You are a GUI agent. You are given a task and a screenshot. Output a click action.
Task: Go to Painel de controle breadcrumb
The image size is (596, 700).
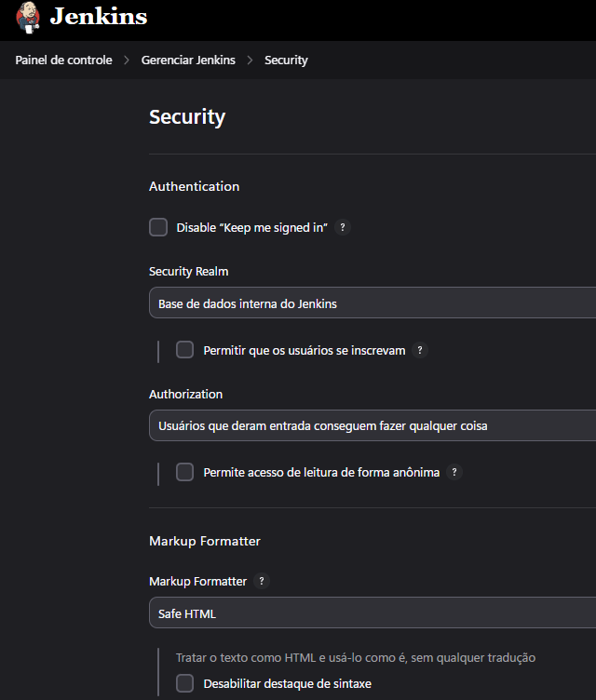[63, 61]
